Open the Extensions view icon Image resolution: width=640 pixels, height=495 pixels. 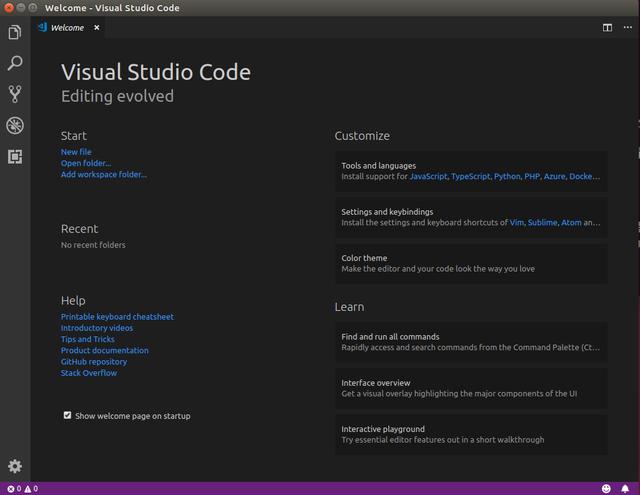point(15,157)
